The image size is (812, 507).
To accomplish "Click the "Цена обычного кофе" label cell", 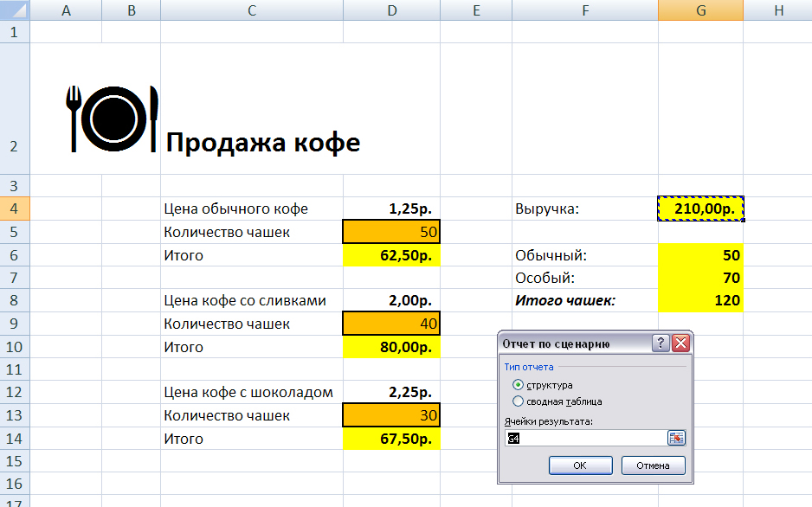I will tap(252, 209).
